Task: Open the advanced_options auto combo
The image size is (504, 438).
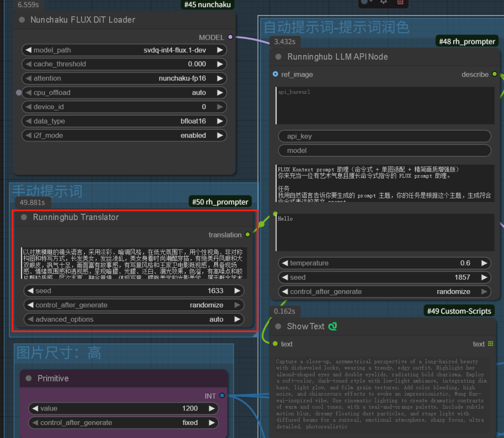Action: (x=134, y=320)
